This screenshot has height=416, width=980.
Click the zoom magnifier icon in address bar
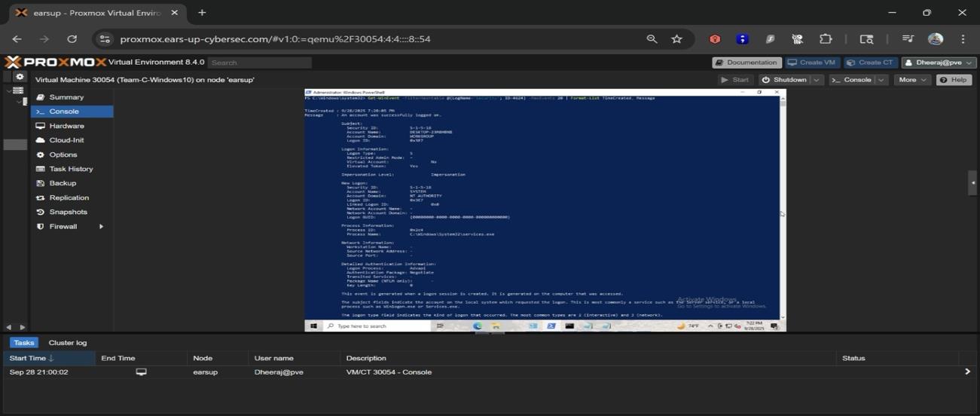[652, 39]
